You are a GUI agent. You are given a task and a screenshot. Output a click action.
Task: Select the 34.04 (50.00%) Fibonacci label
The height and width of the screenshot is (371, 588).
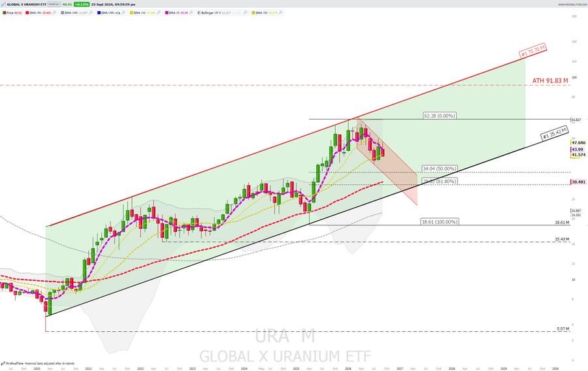[440, 169]
